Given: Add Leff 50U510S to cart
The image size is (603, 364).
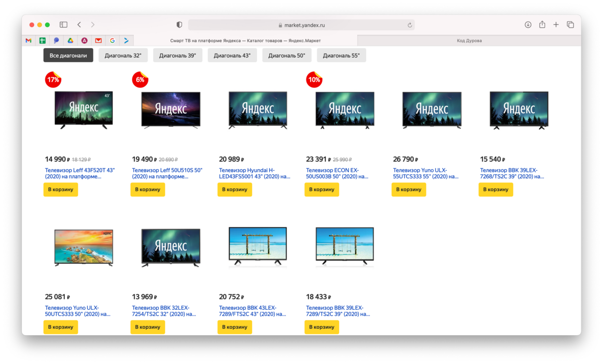Looking at the screenshot, I should tap(148, 189).
